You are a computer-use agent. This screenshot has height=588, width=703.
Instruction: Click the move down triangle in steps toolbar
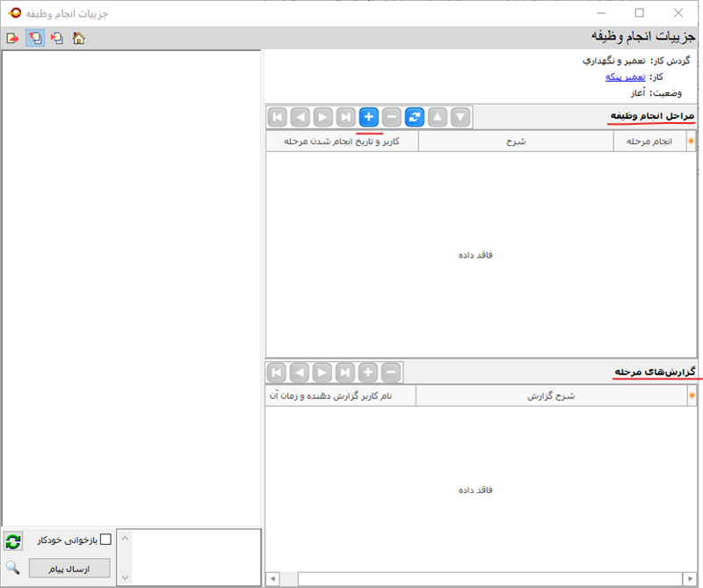tap(460, 117)
